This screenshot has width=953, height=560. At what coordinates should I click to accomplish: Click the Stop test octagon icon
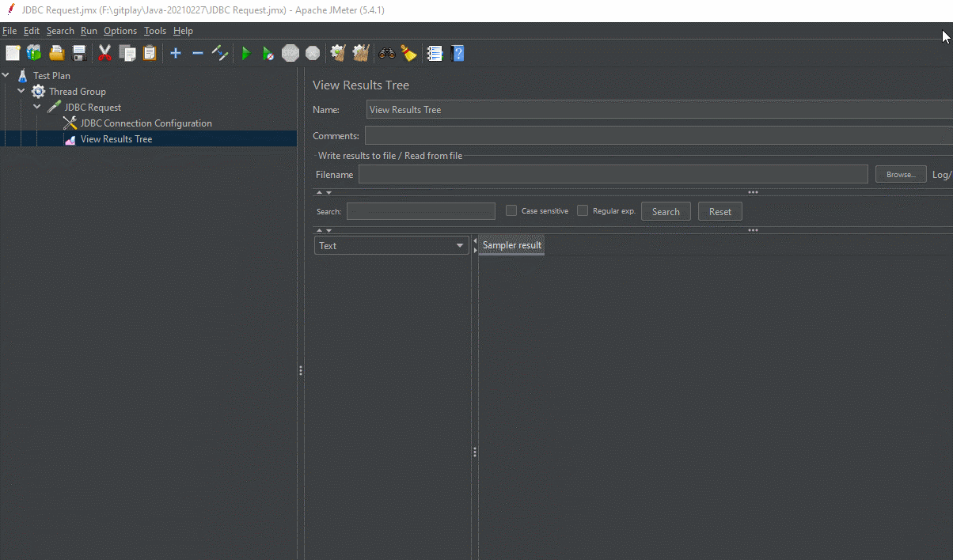[290, 53]
